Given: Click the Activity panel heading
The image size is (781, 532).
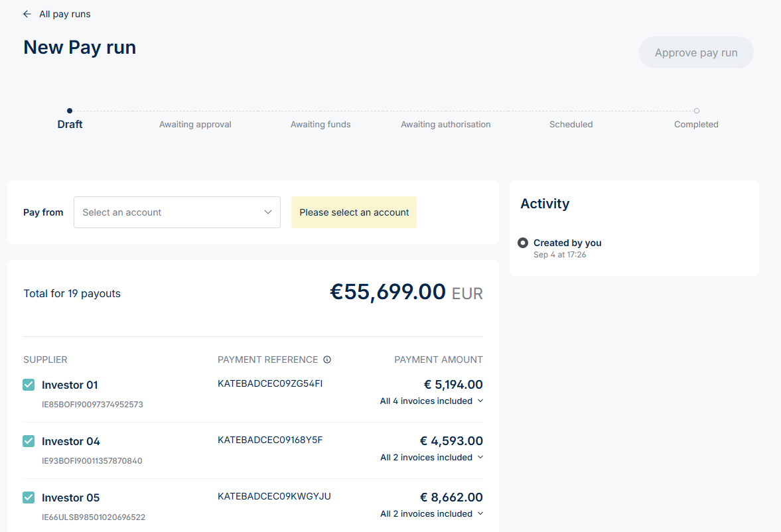Looking at the screenshot, I should [545, 204].
